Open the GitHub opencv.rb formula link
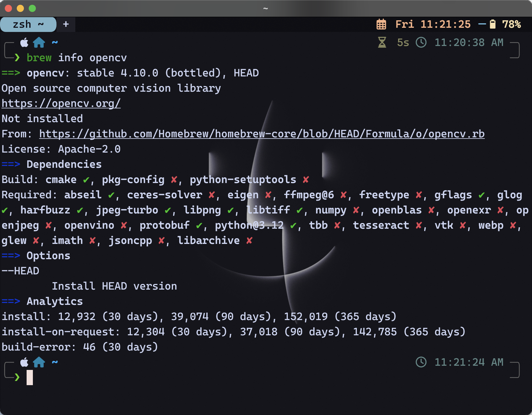This screenshot has width=532, height=415. tap(262, 134)
